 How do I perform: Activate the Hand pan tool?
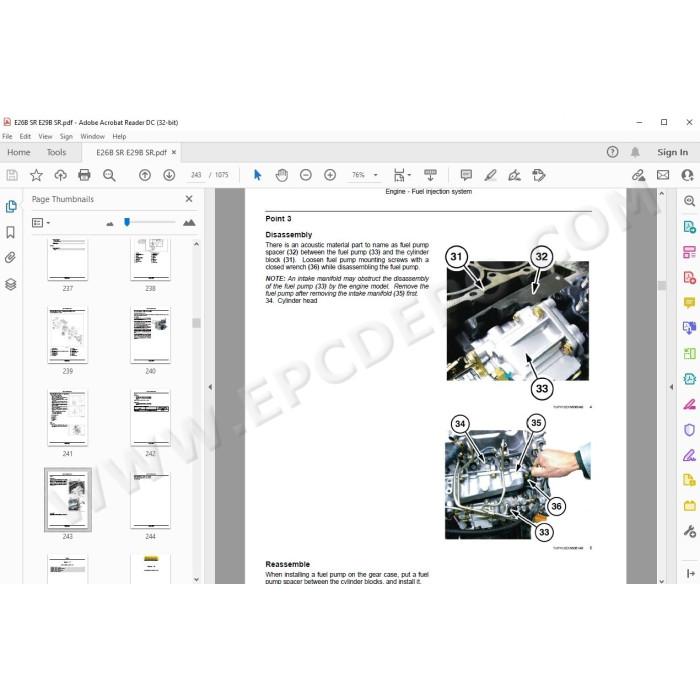pyautogui.click(x=282, y=175)
